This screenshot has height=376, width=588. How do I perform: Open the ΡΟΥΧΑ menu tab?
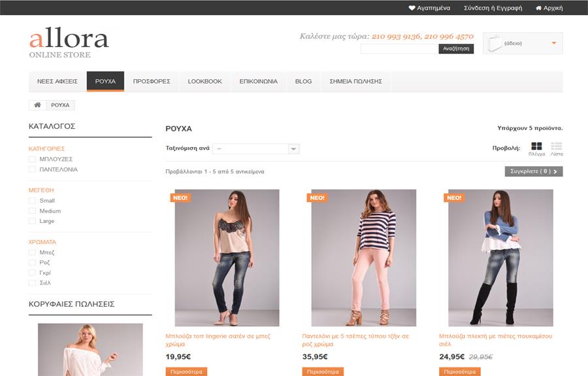point(105,82)
